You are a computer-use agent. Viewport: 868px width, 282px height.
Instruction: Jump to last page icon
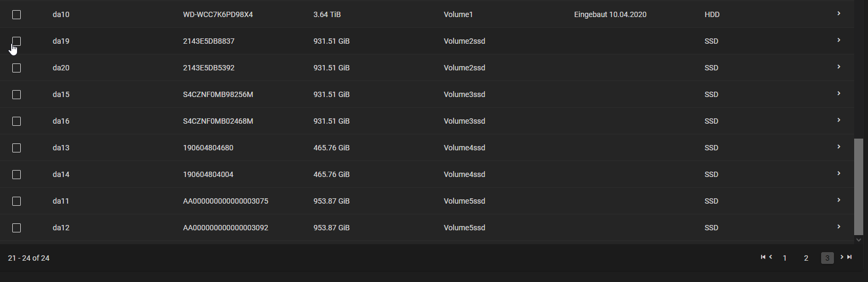(849, 257)
